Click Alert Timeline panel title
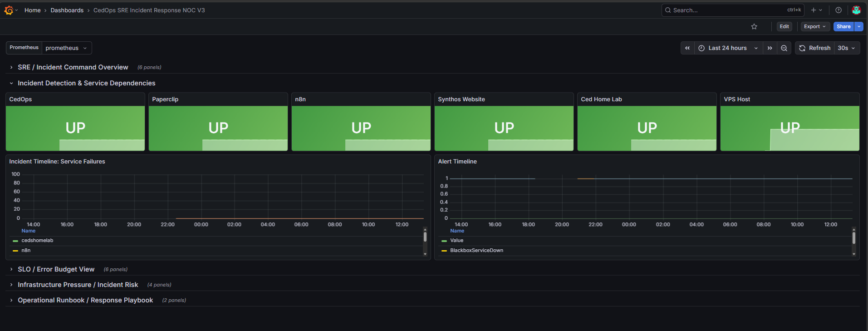The width and height of the screenshot is (868, 331). pyautogui.click(x=457, y=162)
